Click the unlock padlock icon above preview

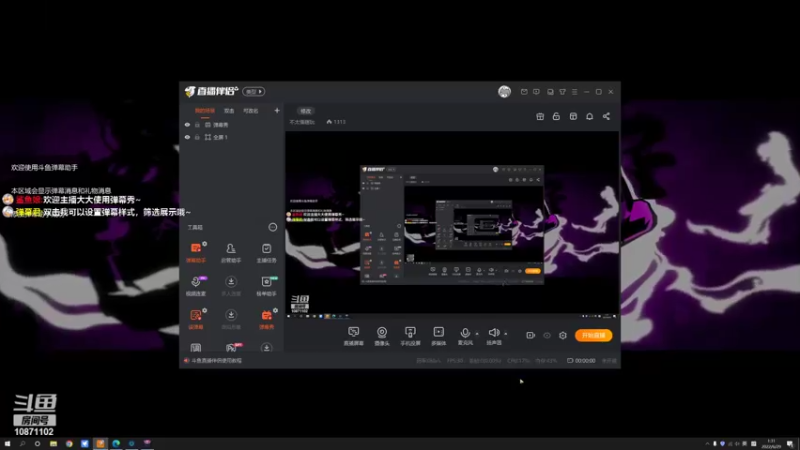pos(556,116)
